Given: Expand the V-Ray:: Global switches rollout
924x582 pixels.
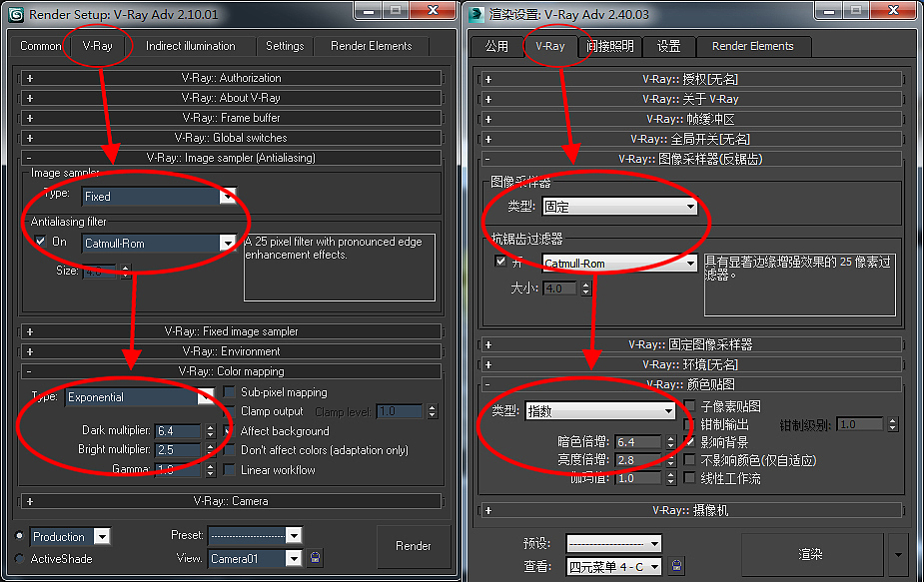Looking at the screenshot, I should [231, 138].
